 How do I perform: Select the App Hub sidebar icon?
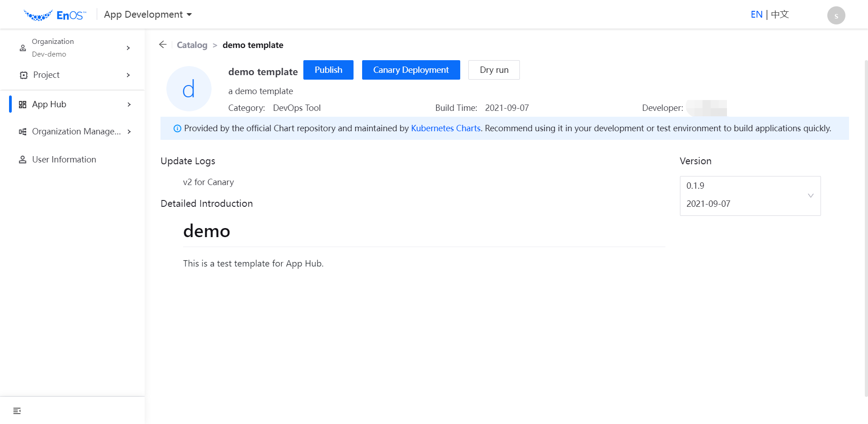(22, 104)
